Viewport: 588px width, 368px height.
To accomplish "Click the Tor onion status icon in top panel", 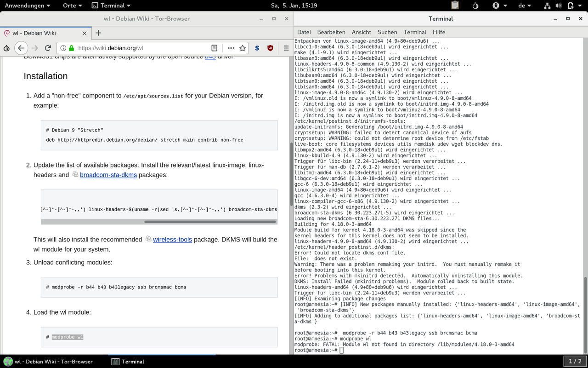I will [x=475, y=6].
